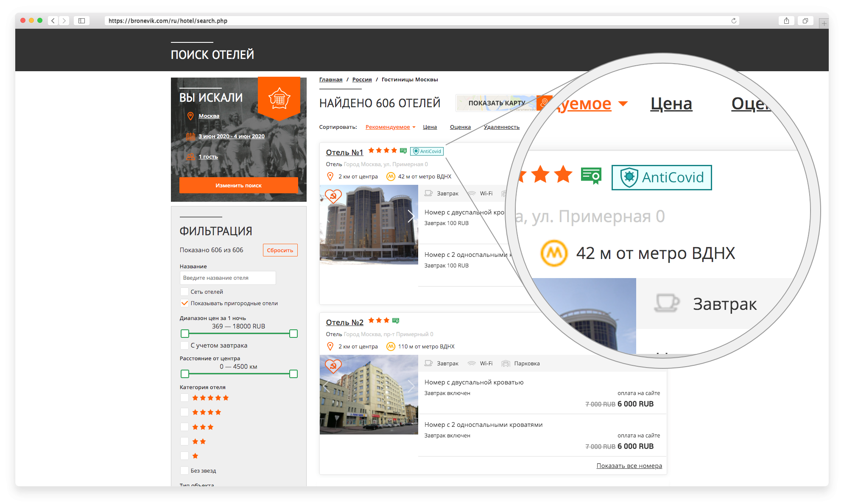Click the 6 000 RUB price for двуспальной room
This screenshot has height=504, width=844.
pyautogui.click(x=635, y=404)
